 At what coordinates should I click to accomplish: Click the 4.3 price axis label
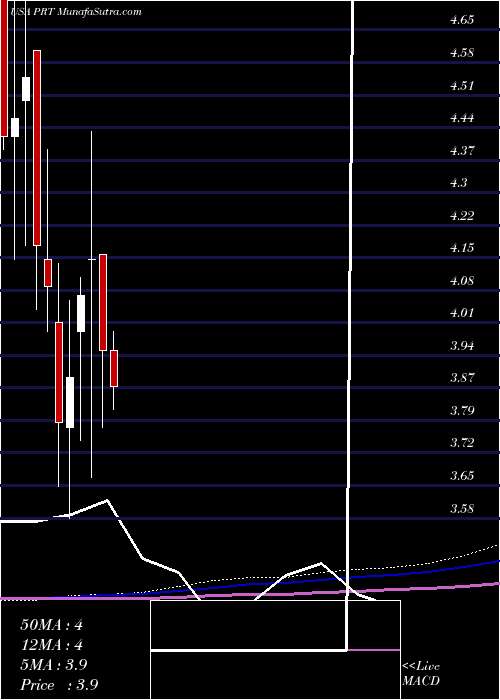click(x=459, y=183)
